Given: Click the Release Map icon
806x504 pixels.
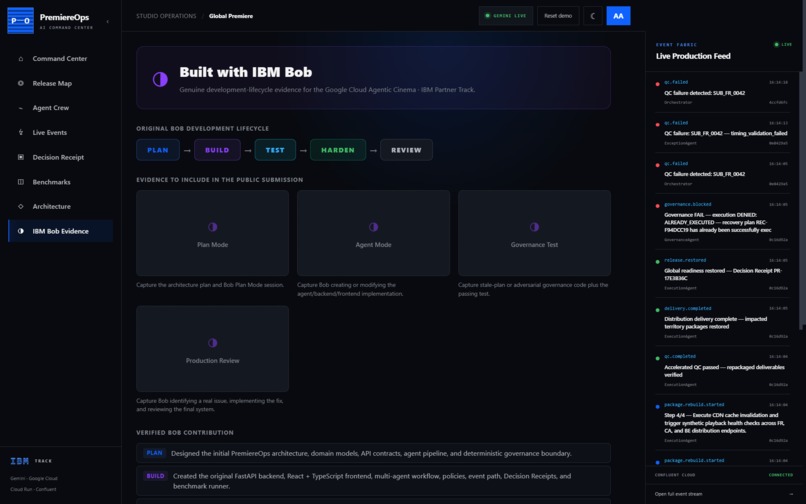Looking at the screenshot, I should coord(21,83).
